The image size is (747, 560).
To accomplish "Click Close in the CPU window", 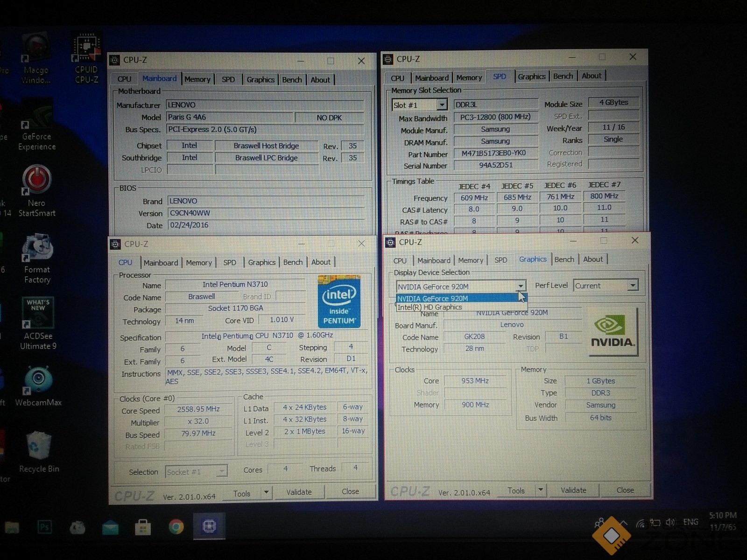I will coord(350,491).
